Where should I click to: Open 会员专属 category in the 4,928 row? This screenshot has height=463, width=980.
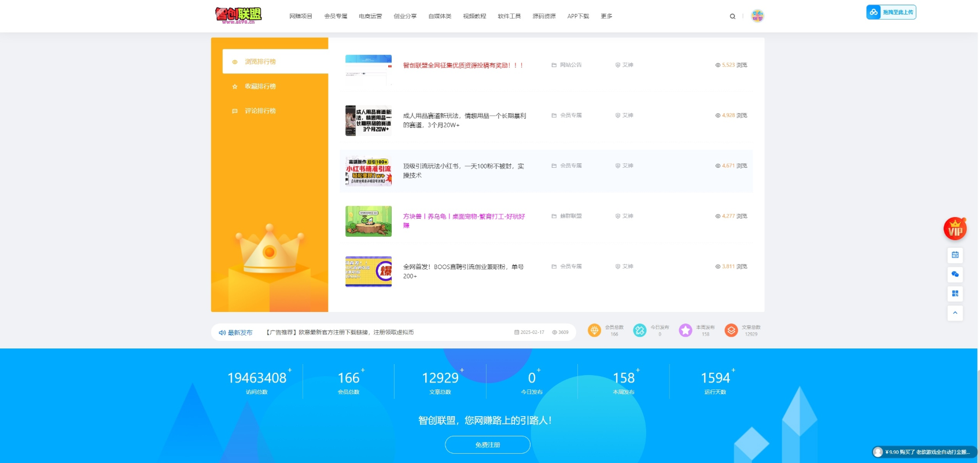tap(570, 116)
